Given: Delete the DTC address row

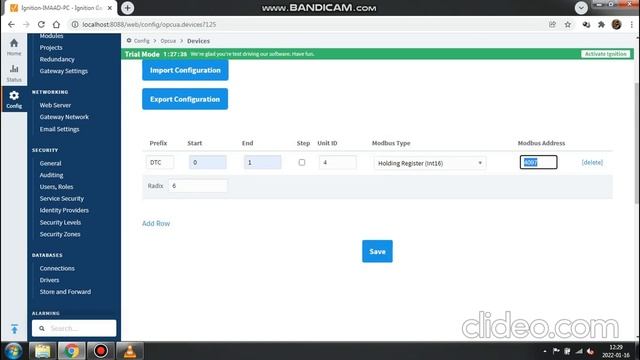Looking at the screenshot, I should click(x=592, y=162).
